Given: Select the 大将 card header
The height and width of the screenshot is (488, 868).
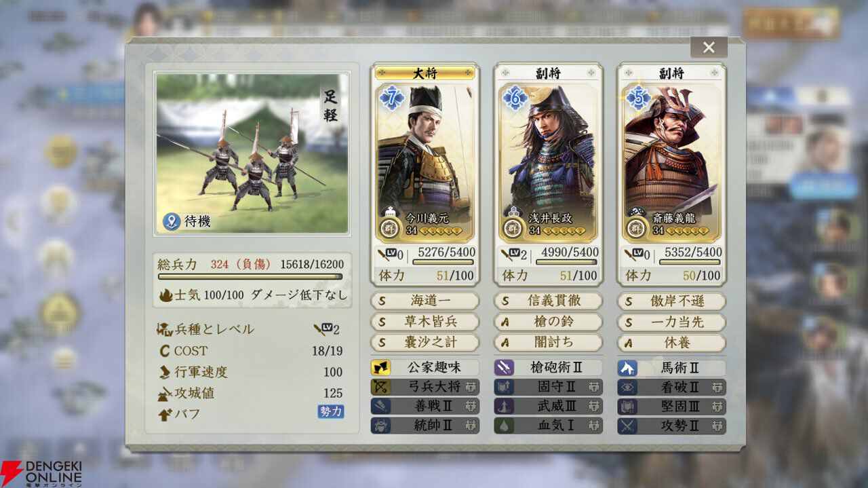Looking at the screenshot, I should [425, 73].
